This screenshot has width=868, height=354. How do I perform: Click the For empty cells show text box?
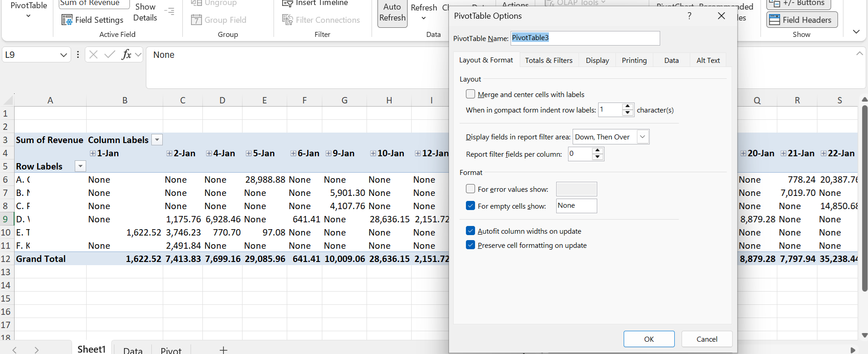576,205
